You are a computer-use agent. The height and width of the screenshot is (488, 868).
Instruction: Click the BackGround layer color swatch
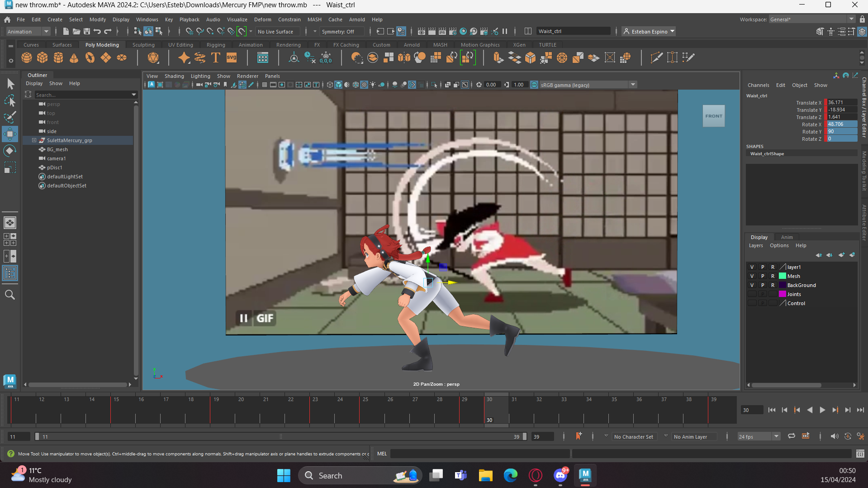(783, 285)
